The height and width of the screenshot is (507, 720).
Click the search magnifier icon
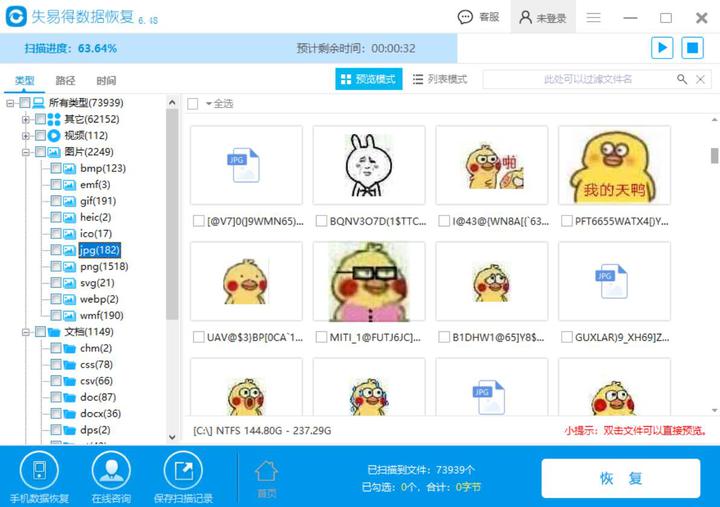click(682, 79)
